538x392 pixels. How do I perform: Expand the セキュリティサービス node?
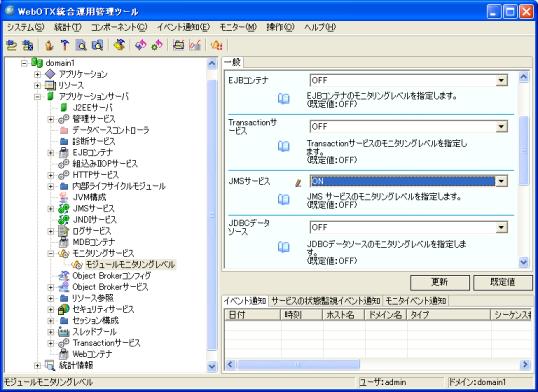[x=51, y=309]
